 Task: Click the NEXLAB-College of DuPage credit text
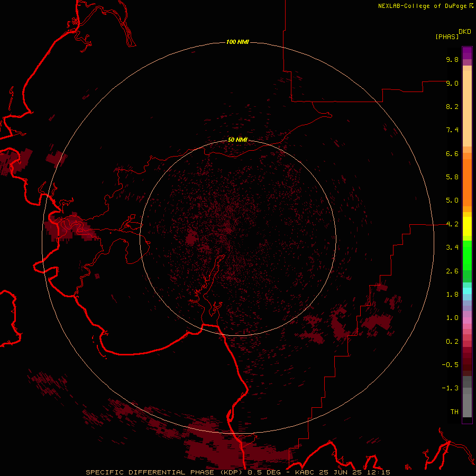point(423,6)
